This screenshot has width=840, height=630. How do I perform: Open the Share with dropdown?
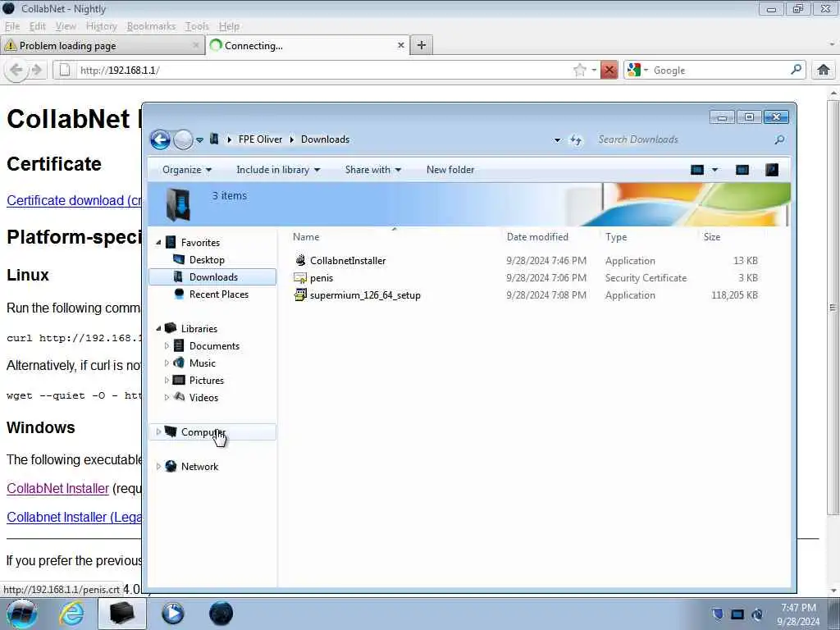(373, 170)
